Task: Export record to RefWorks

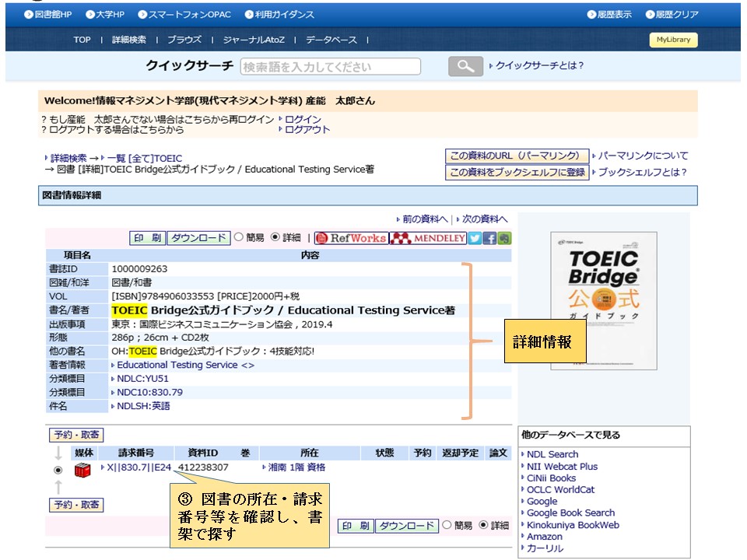Action: 352,238
